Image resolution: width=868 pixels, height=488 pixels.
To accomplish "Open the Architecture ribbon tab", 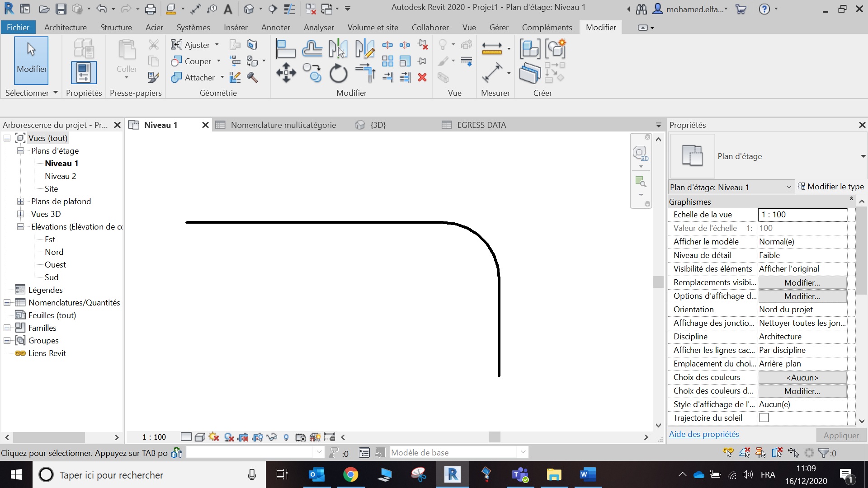I will point(65,27).
